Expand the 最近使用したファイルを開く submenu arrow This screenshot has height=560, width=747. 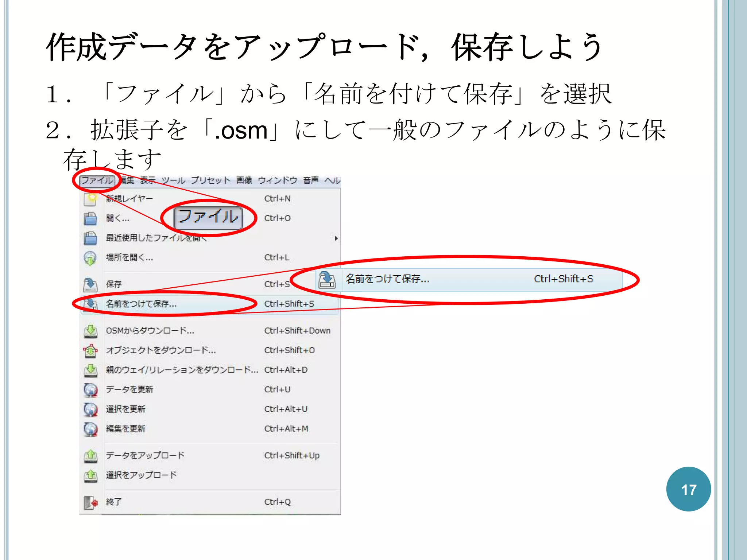[x=336, y=238]
